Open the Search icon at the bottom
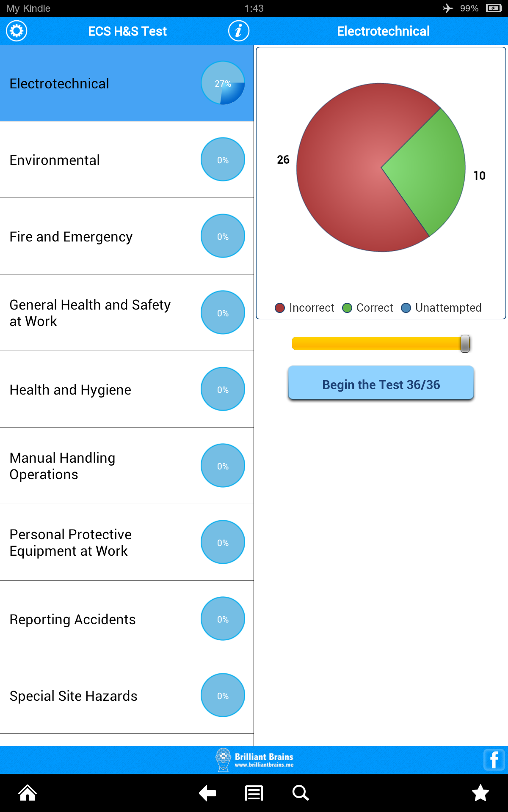Image resolution: width=508 pixels, height=812 pixels. (x=301, y=793)
